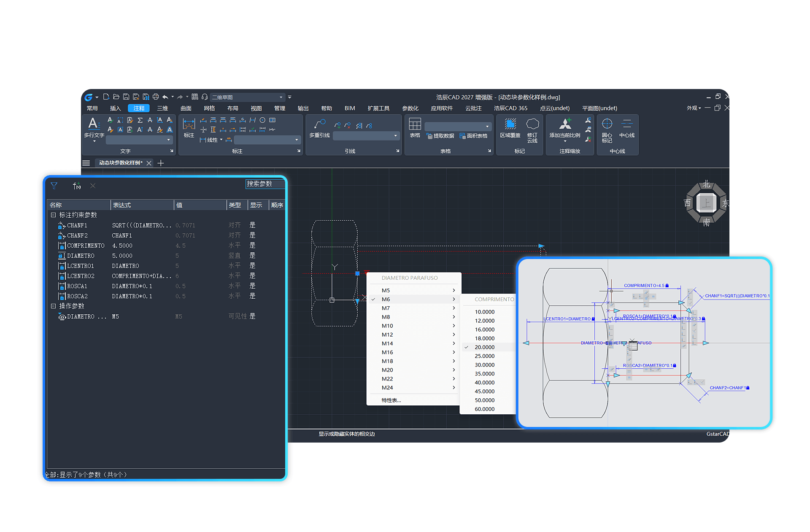Click 是 in the ROSCA2 row display column
This screenshot has height=532, width=810.
click(x=252, y=296)
